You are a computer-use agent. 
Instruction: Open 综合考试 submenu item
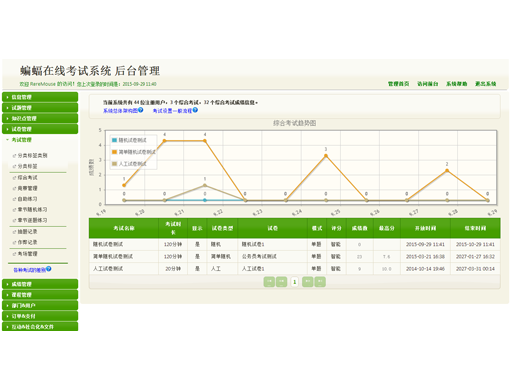pos(27,177)
